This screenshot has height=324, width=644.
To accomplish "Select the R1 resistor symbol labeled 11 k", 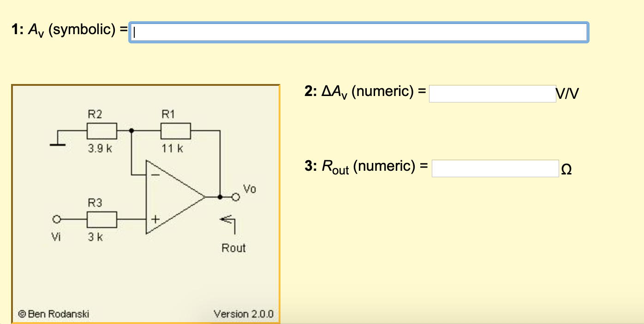I will [175, 131].
